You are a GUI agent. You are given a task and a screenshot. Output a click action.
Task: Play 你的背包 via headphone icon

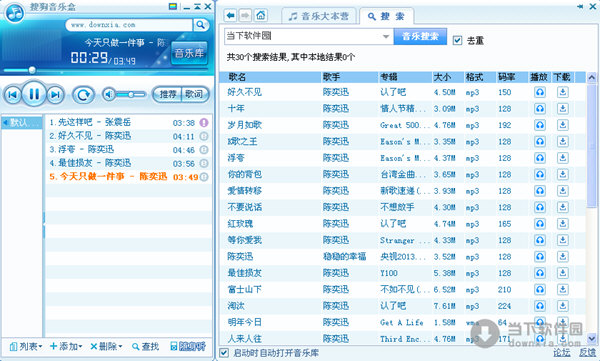click(x=540, y=175)
